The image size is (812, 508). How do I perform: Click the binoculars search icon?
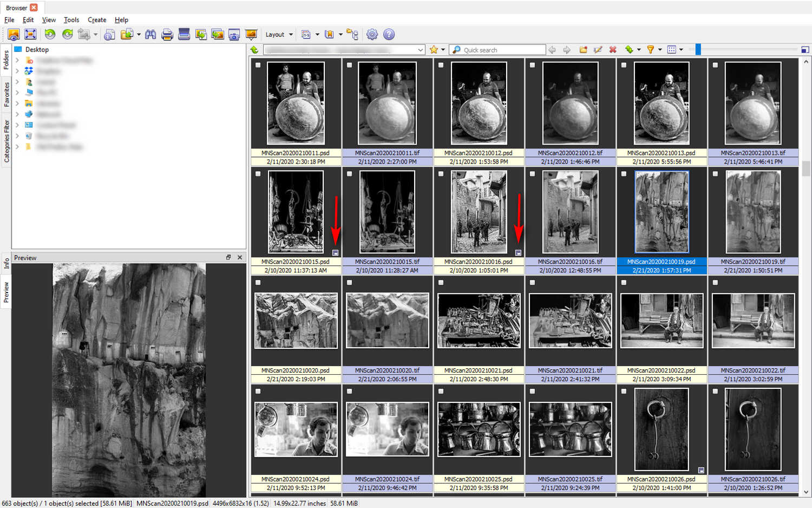[150, 34]
